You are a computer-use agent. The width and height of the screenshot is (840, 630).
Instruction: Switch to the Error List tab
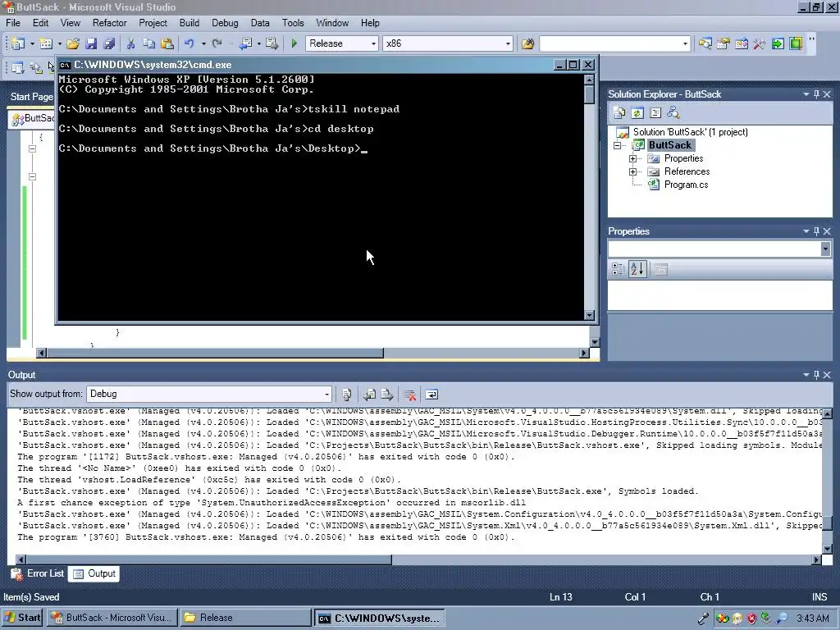click(x=38, y=573)
